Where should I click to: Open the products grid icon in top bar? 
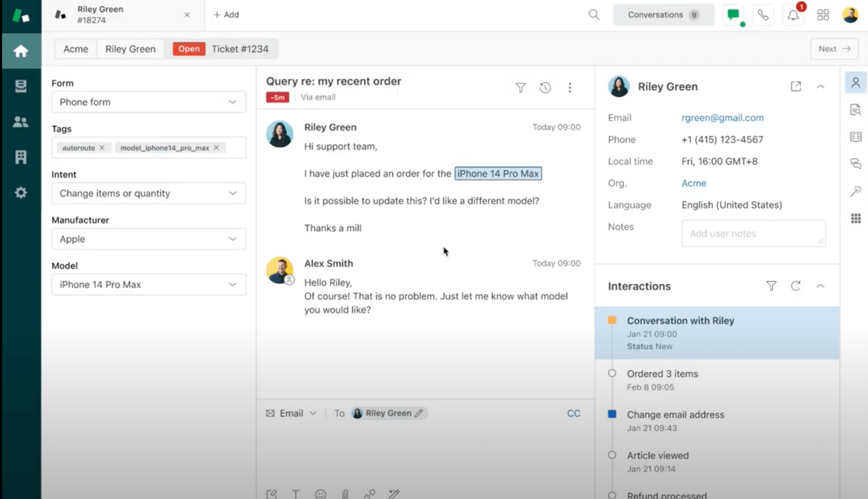[823, 15]
